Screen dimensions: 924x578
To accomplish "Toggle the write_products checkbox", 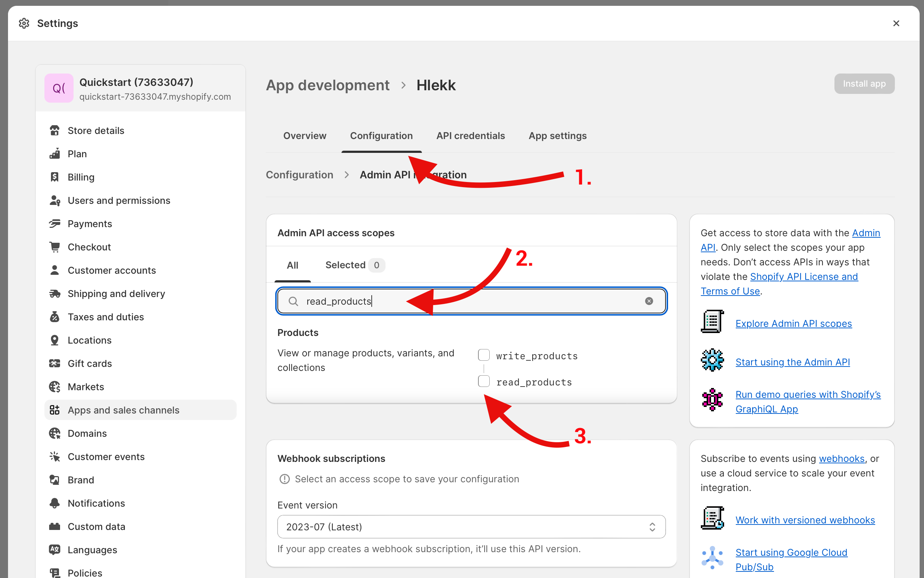I will (484, 356).
